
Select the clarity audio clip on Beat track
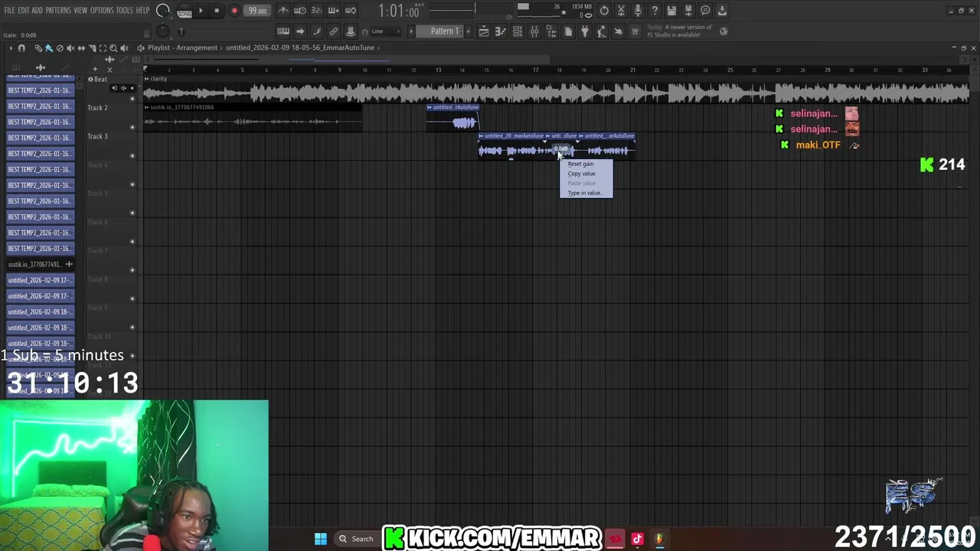tap(557, 89)
